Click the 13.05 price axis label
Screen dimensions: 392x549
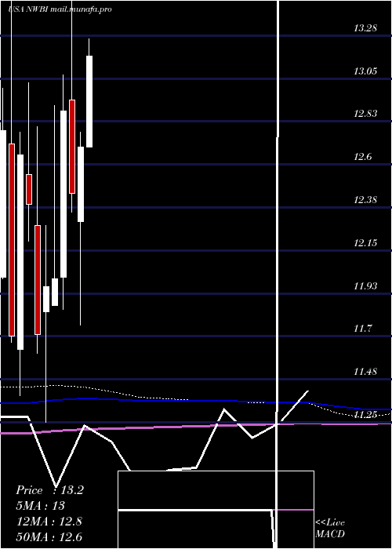[365, 71]
